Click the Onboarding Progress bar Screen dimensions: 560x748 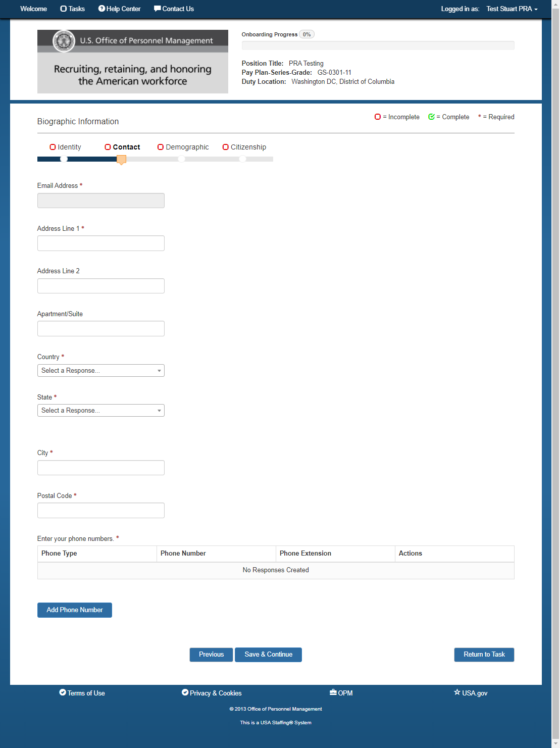coord(378,45)
